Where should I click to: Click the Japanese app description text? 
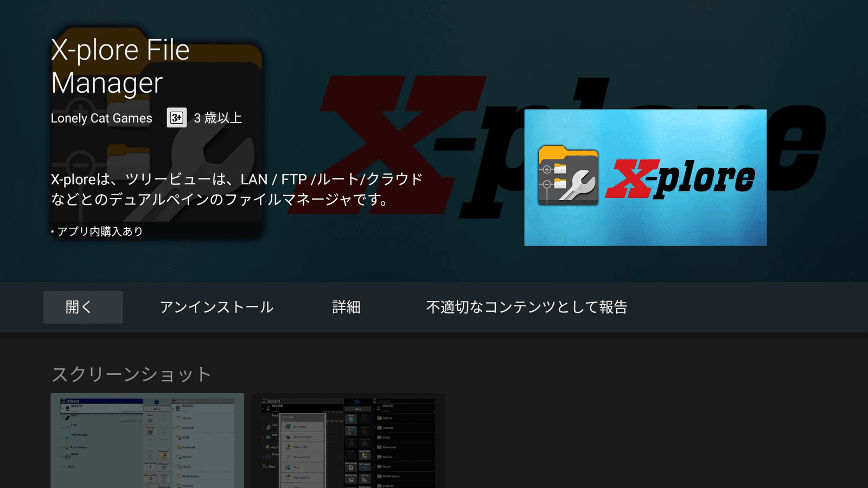pos(236,189)
